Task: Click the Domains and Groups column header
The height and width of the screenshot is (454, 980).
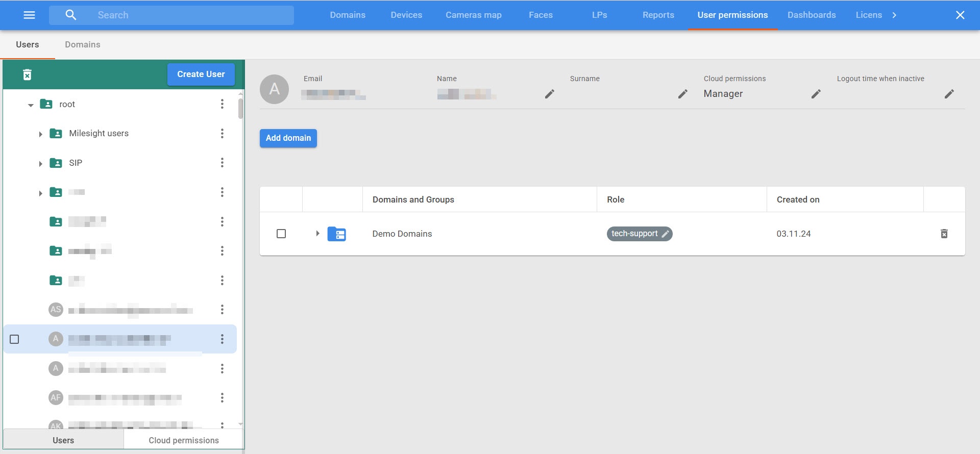Action: point(413,199)
